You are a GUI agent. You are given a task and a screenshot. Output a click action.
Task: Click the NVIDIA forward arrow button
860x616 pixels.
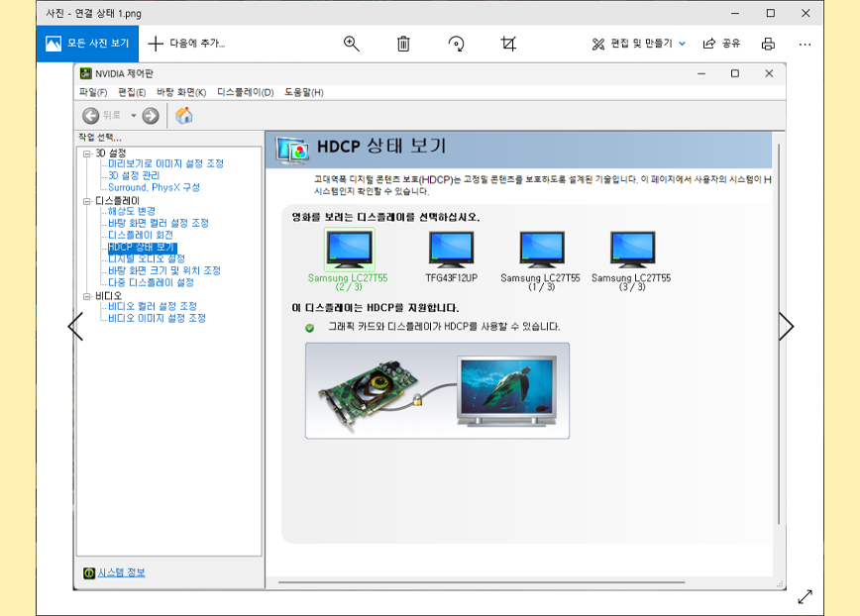151,116
